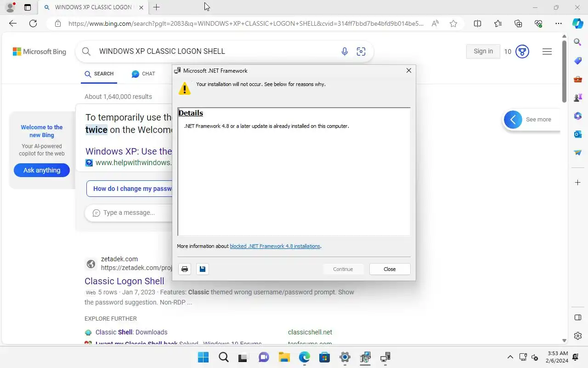Image resolution: width=588 pixels, height=368 pixels.
Task: Click Ask anything button
Action: click(42, 170)
